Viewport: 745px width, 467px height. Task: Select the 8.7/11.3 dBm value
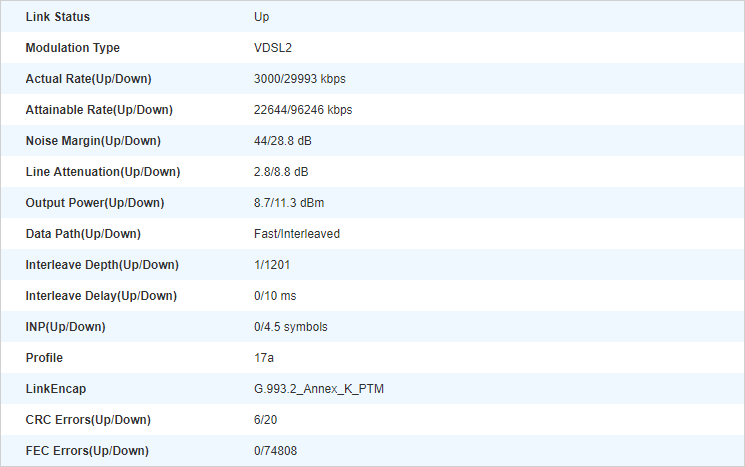[289, 203]
